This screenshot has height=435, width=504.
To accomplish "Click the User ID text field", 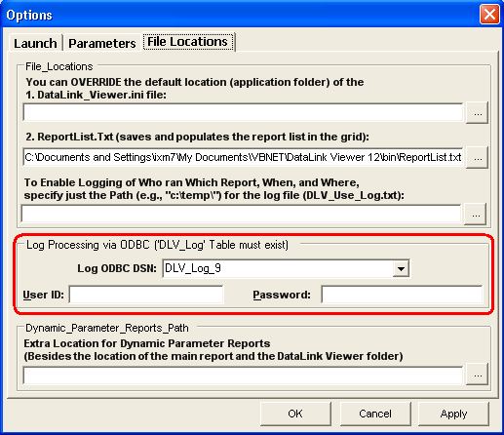I will coord(146,295).
